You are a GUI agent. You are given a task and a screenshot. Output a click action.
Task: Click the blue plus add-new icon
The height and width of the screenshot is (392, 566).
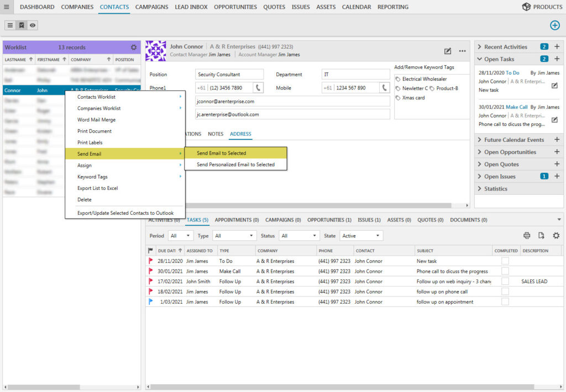click(554, 25)
